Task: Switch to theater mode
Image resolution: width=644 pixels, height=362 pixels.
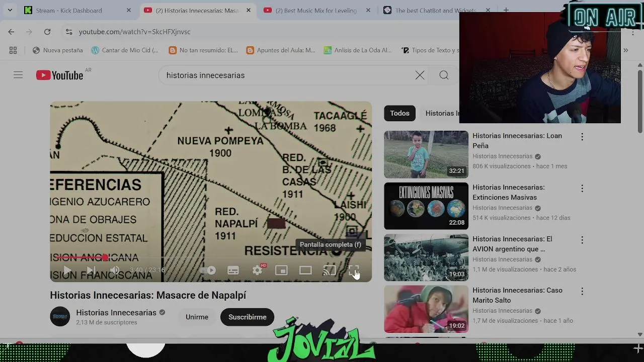Action: point(305,270)
